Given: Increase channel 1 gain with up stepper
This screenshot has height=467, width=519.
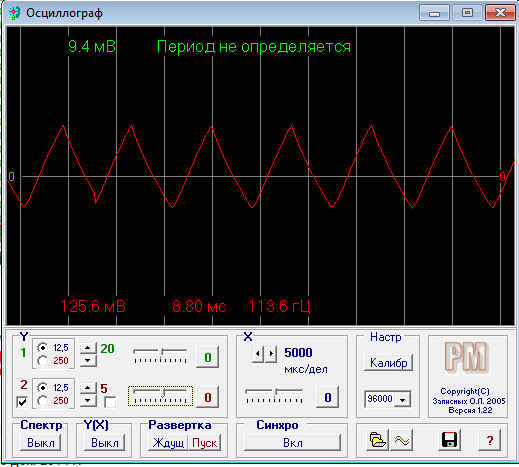Looking at the screenshot, I should 88,348.
